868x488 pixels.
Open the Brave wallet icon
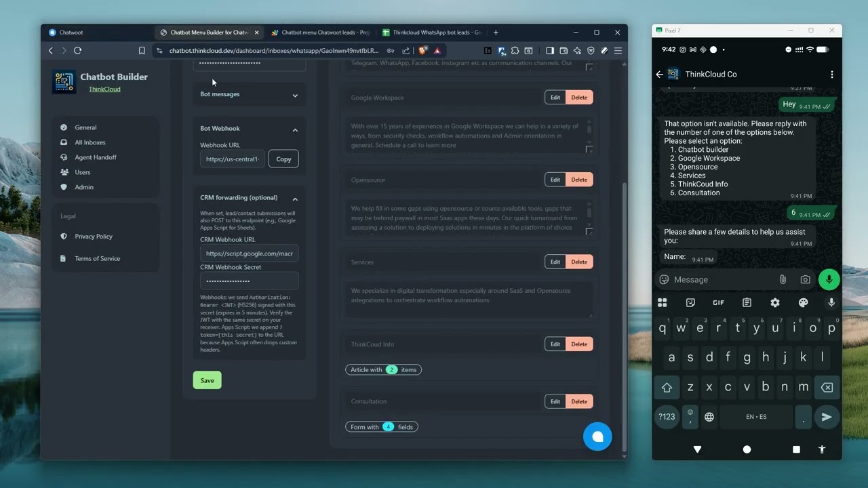click(x=564, y=51)
